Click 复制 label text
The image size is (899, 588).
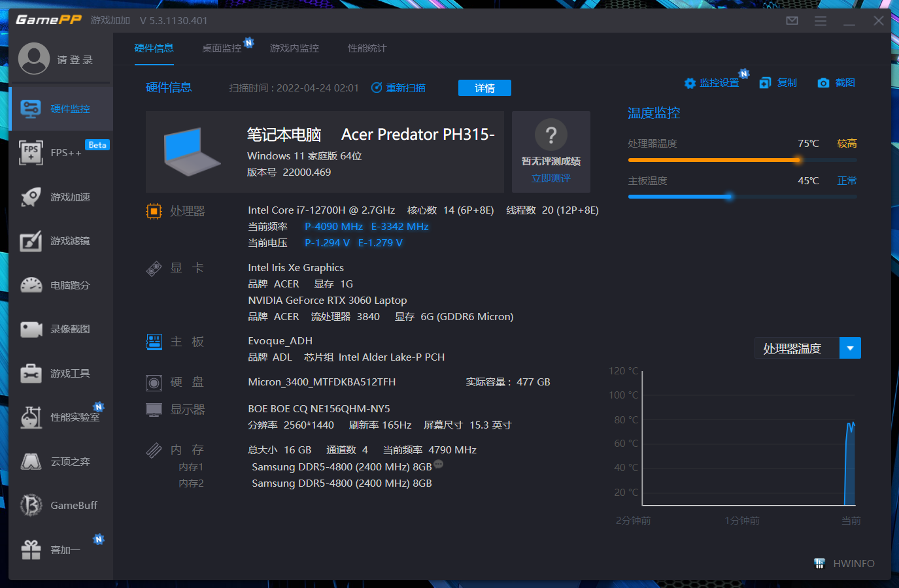click(787, 83)
